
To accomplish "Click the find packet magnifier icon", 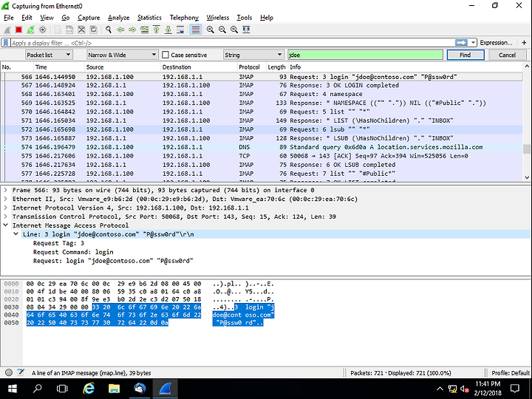I will (108, 30).
